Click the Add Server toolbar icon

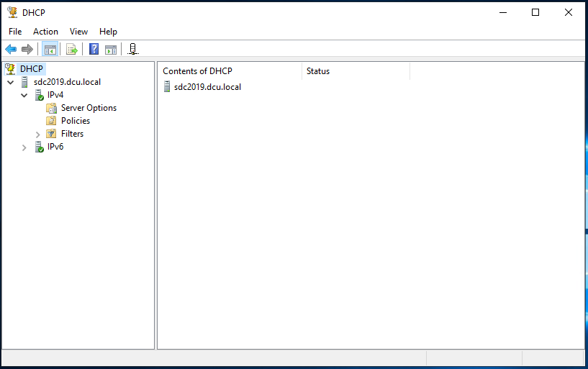pos(133,49)
